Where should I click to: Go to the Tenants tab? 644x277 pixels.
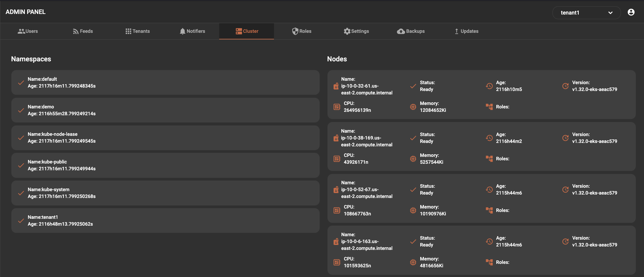pos(137,31)
